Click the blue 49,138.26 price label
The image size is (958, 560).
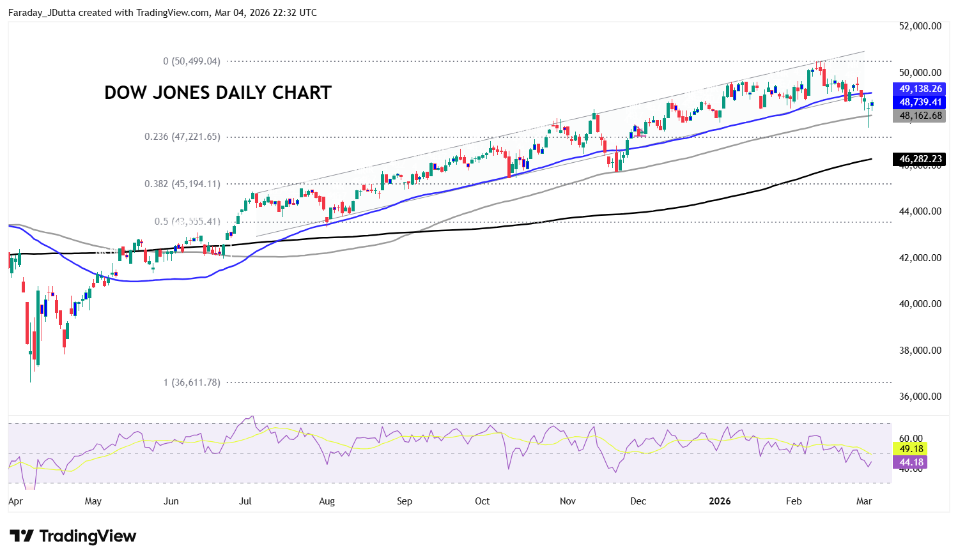pos(919,89)
